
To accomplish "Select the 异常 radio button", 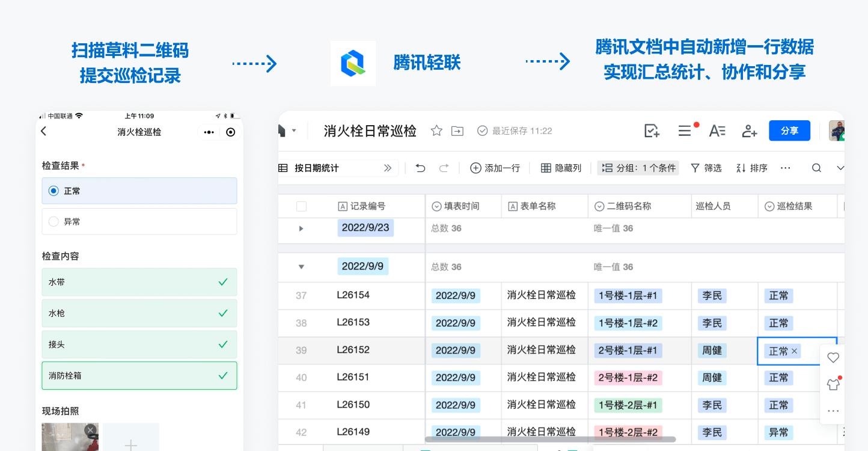I will pyautogui.click(x=53, y=221).
